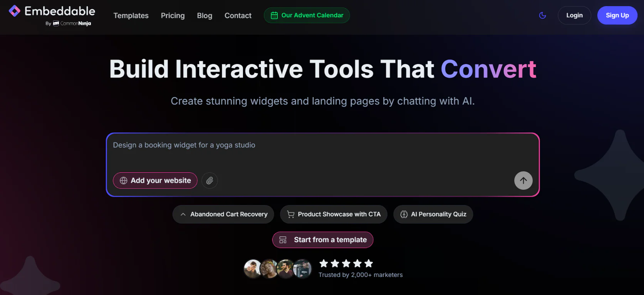The image size is (644, 295).
Task: Click the Embeddable logo icon
Action: [x=15, y=11]
